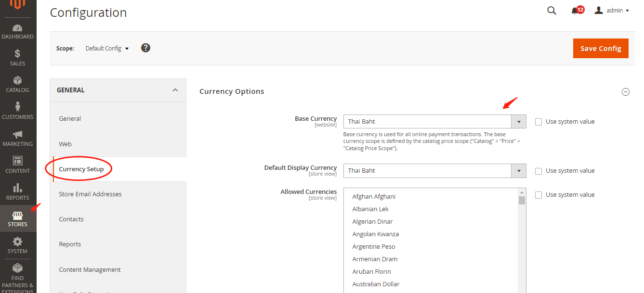644x293 pixels.
Task: Collapse Currency Options section
Action: (626, 92)
